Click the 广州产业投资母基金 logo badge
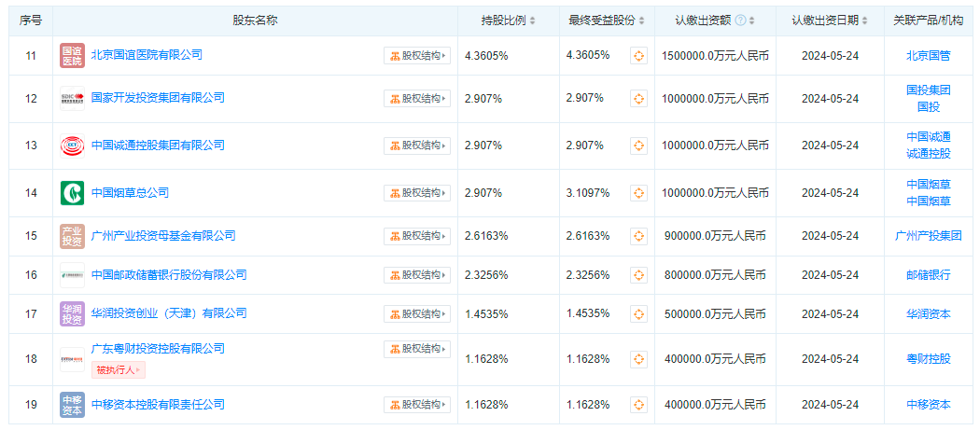Viewport: 980px width, 430px height. (72, 236)
